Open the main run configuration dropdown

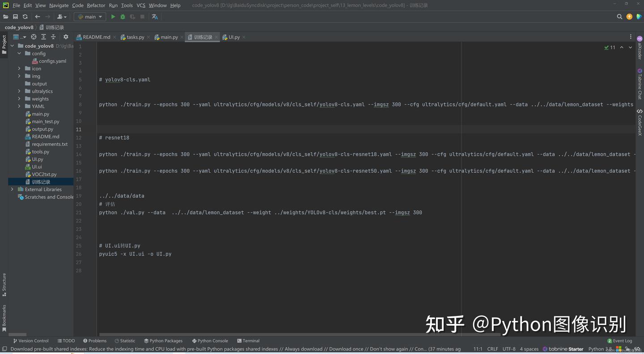89,17
